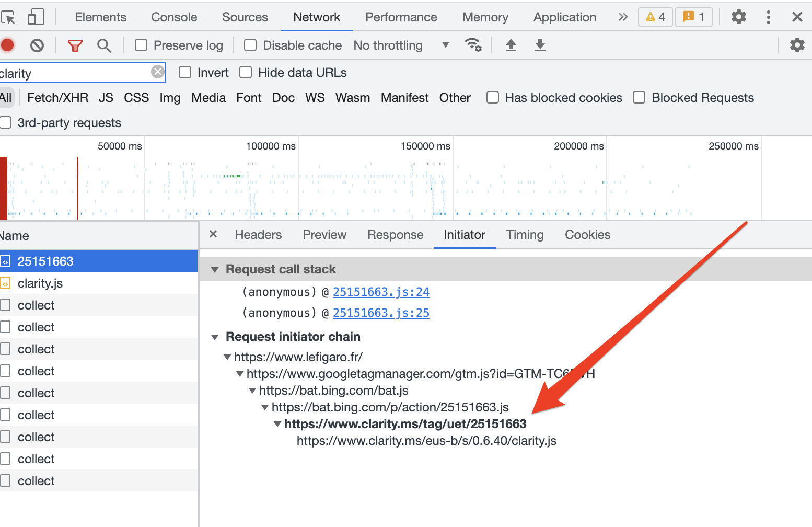Open the Headers detail tab
The height and width of the screenshot is (527, 812).
click(x=258, y=235)
